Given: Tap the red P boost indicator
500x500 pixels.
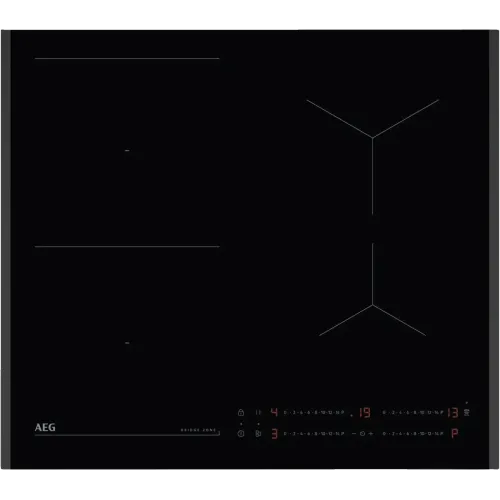Looking at the screenshot, I should (x=454, y=433).
